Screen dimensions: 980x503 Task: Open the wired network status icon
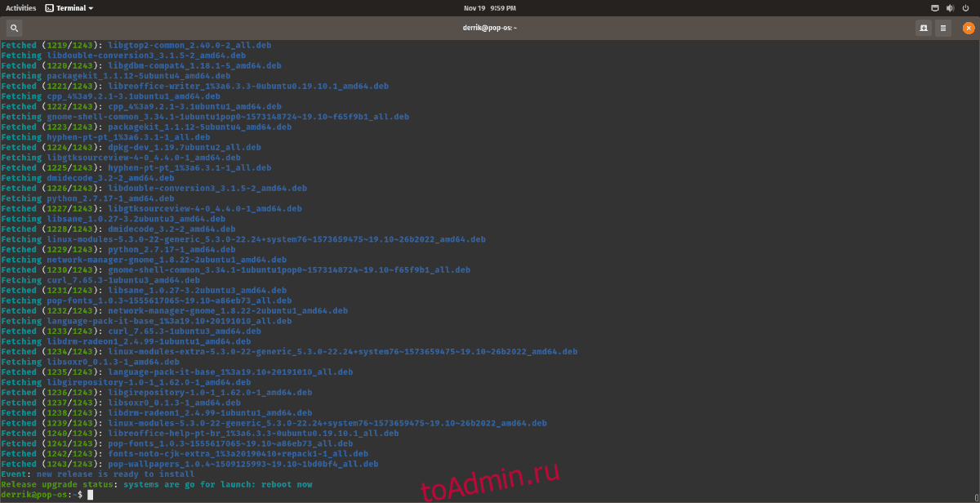[x=934, y=7]
